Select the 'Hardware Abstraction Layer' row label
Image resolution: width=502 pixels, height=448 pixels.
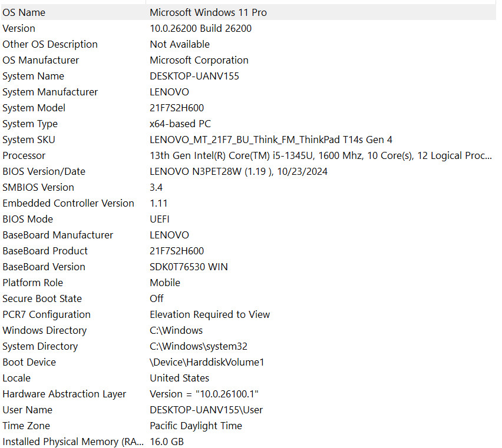coord(64,394)
